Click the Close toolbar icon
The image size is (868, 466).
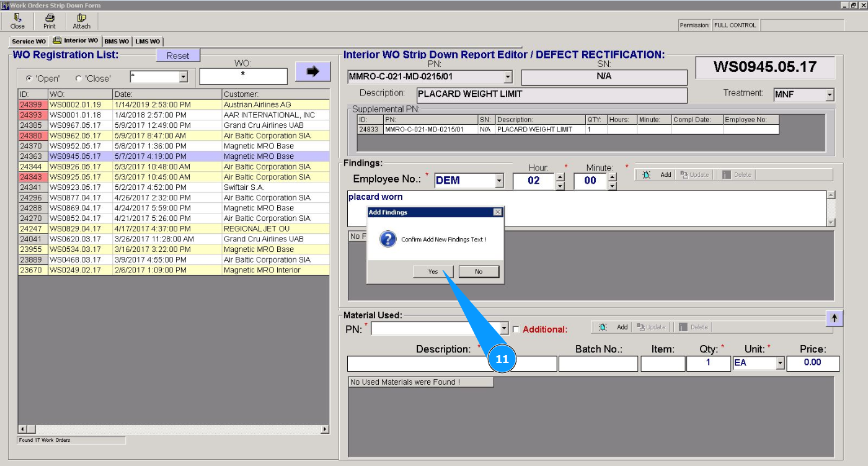click(x=17, y=21)
